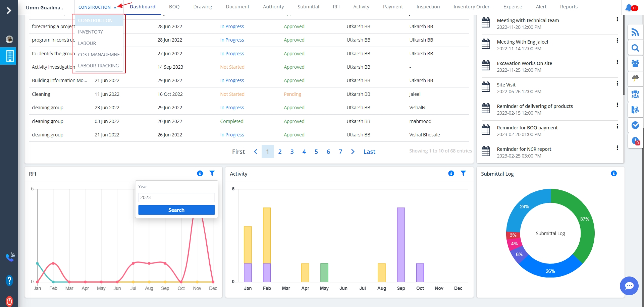The image size is (644, 307).
Task: Click the magnifier search icon in right sidebar
Action: (x=635, y=48)
